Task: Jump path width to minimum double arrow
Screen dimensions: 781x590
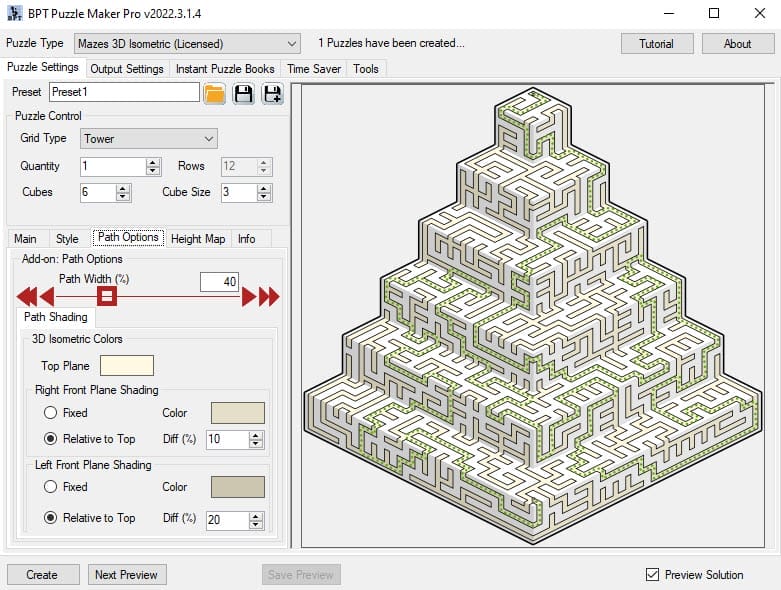Action: 25,296
